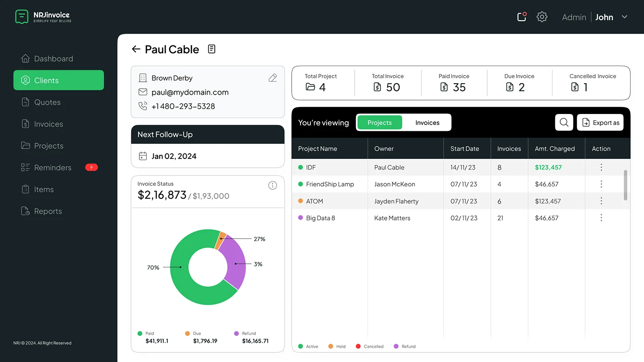The width and height of the screenshot is (644, 362).
Task: Click the Paid Invoice icon
Action: pos(444,87)
